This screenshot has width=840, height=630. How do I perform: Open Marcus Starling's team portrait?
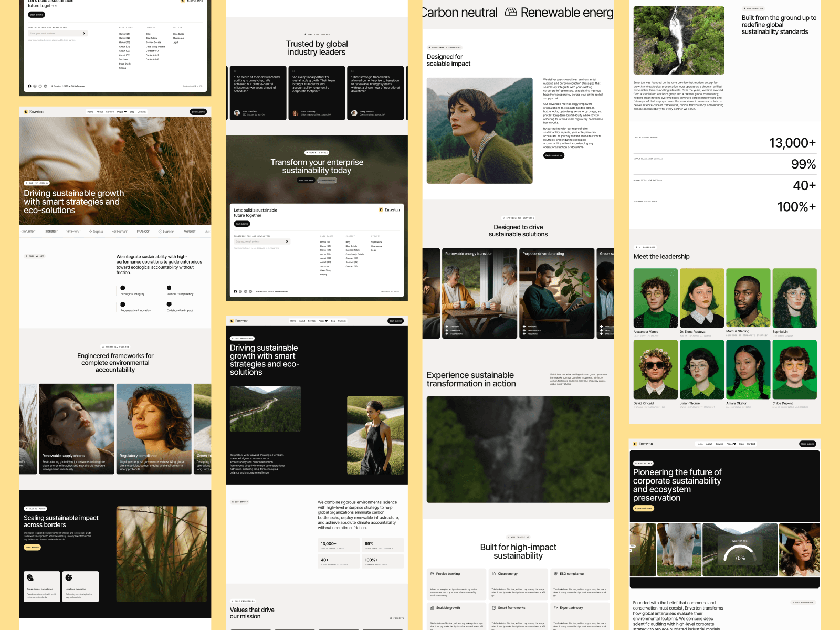[748, 298]
